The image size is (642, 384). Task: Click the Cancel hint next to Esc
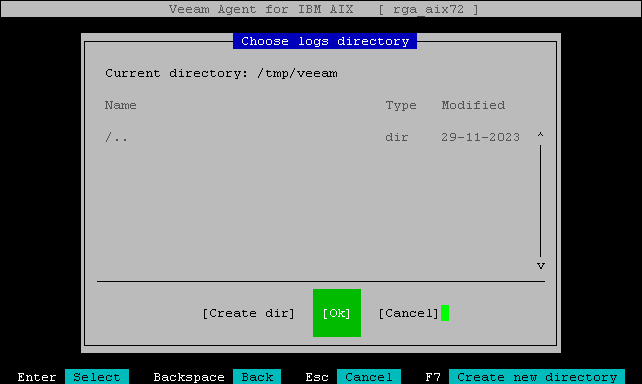click(369, 377)
